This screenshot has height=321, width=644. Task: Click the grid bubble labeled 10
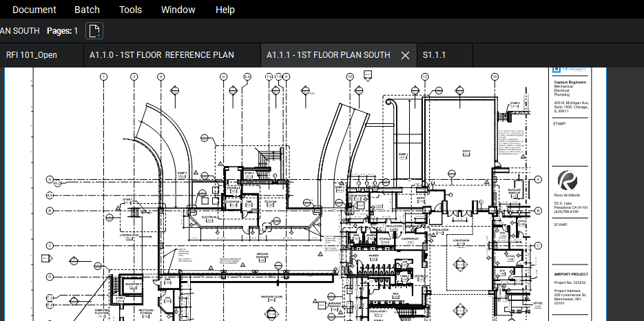click(x=350, y=76)
